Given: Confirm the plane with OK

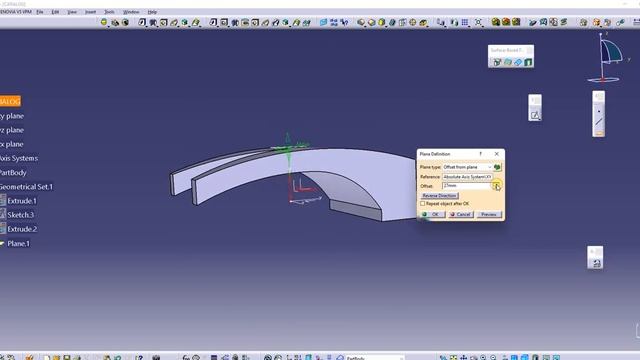Looking at the screenshot, I should (x=432, y=214).
